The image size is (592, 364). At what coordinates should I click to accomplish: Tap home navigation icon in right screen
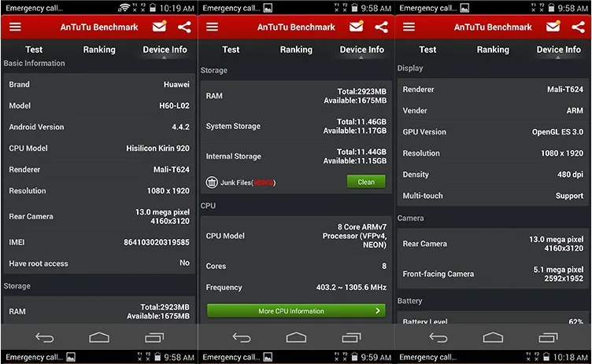[493, 337]
